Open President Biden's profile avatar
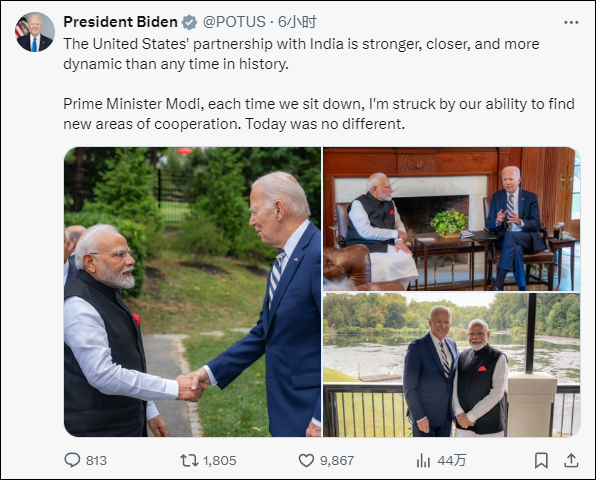Viewport: 596px width, 480px height. click(35, 32)
